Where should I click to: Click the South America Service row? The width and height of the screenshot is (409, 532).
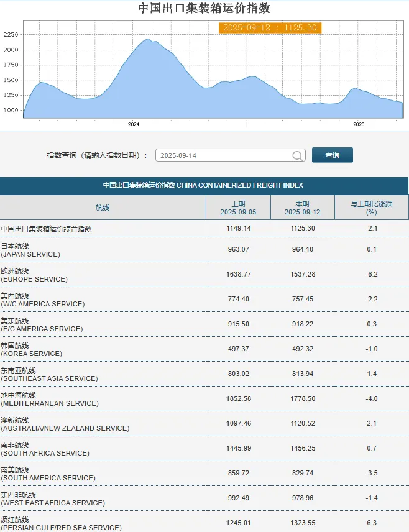pos(204,474)
